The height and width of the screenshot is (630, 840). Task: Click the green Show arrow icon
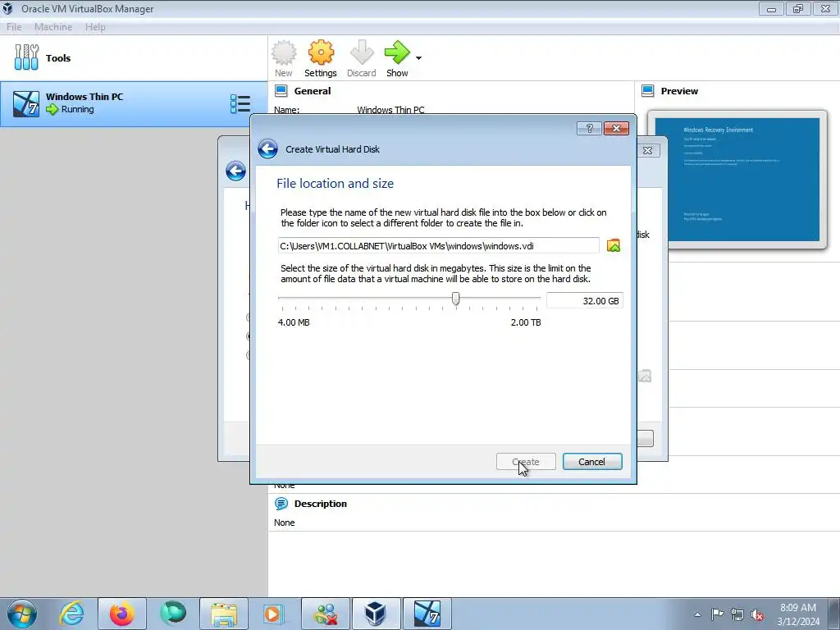(x=397, y=52)
